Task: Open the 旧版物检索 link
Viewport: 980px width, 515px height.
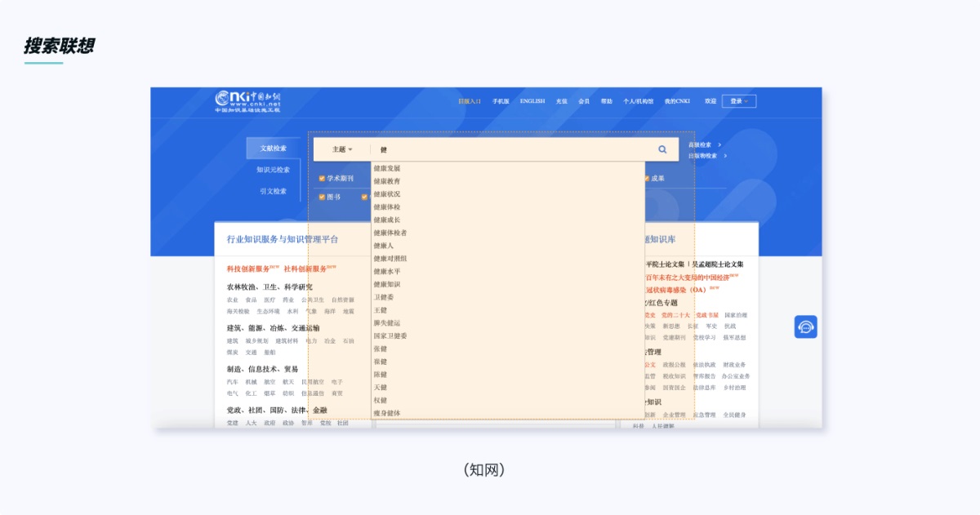Action: coord(702,156)
